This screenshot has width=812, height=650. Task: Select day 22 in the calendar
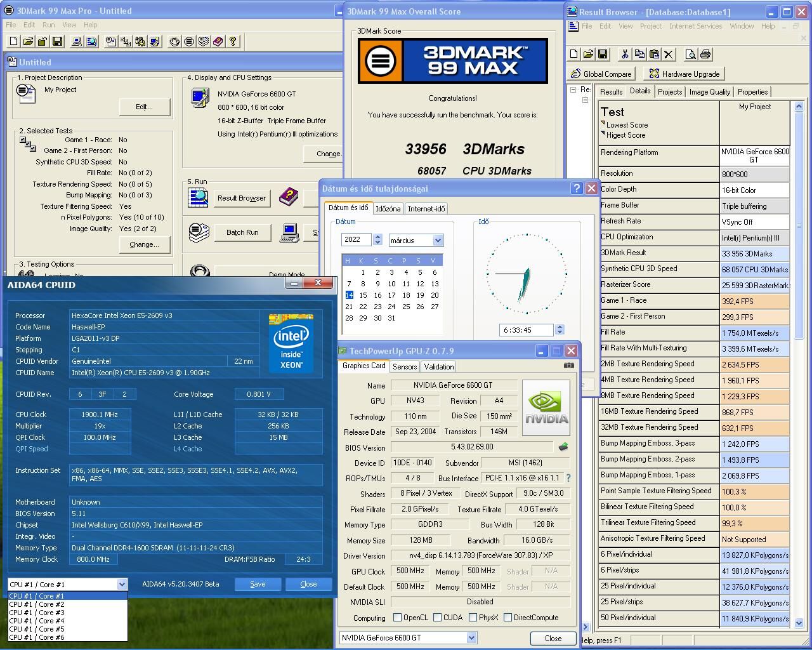click(x=363, y=307)
